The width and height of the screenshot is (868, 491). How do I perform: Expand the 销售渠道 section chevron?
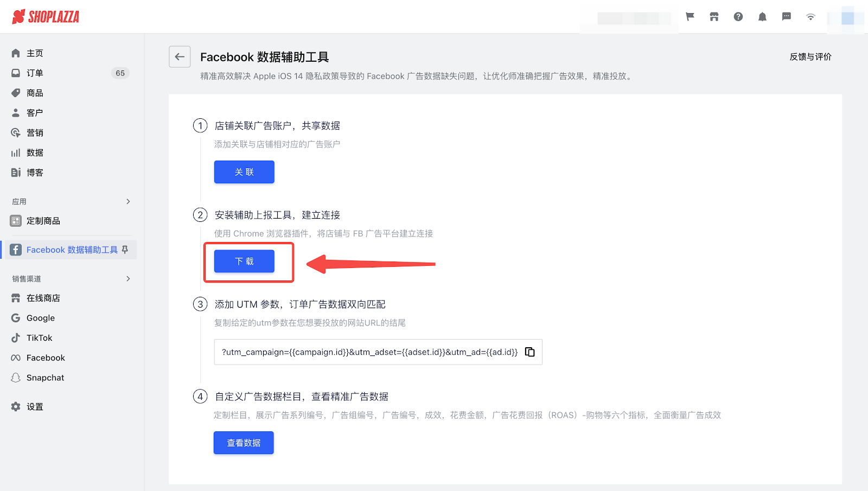[128, 278]
